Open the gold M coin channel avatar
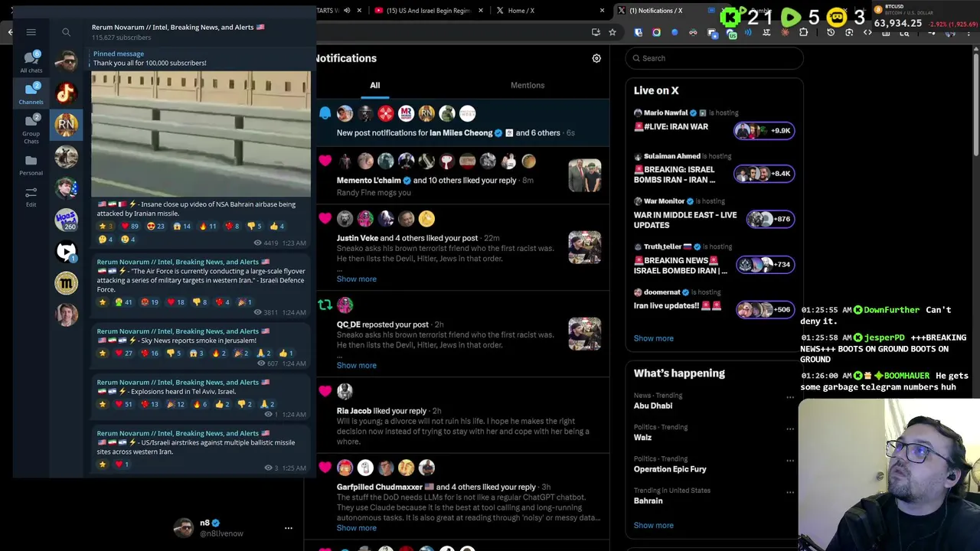Image resolution: width=980 pixels, height=551 pixels. pyautogui.click(x=66, y=283)
